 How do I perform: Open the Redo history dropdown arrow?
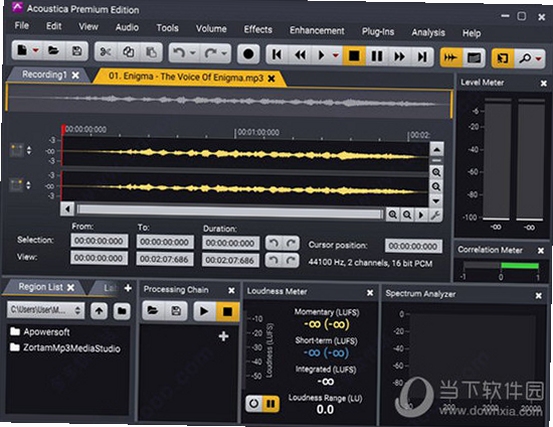224,54
